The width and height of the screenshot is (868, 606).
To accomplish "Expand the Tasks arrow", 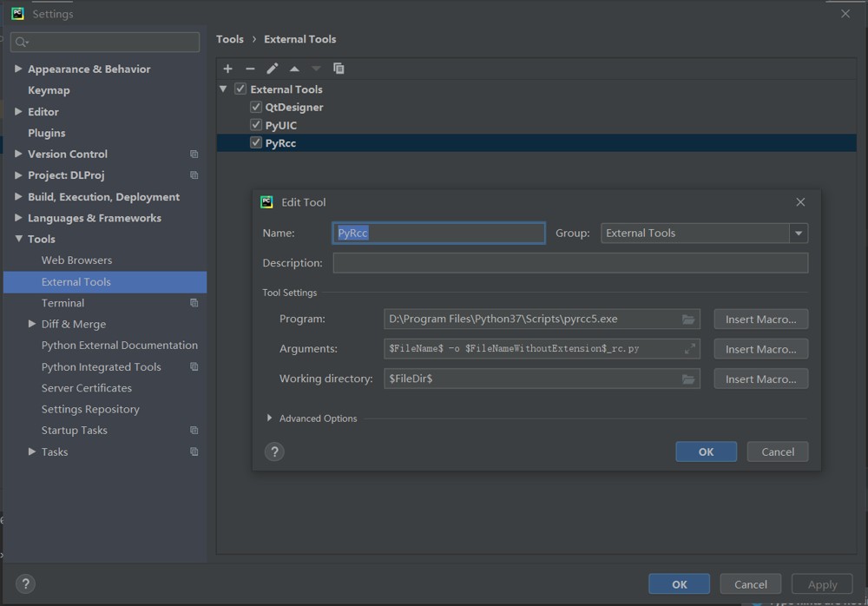I will click(32, 451).
